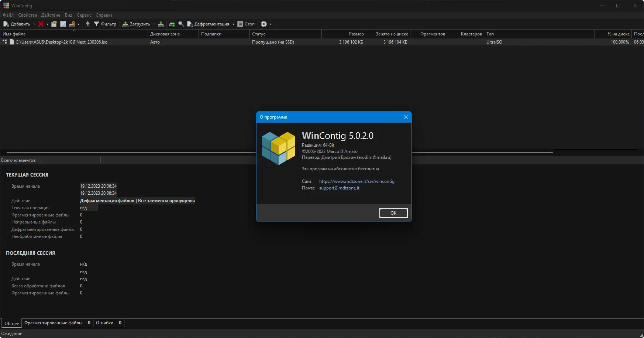Open the Файл menu
Screen dimensions: 644x338
(x=8, y=15)
